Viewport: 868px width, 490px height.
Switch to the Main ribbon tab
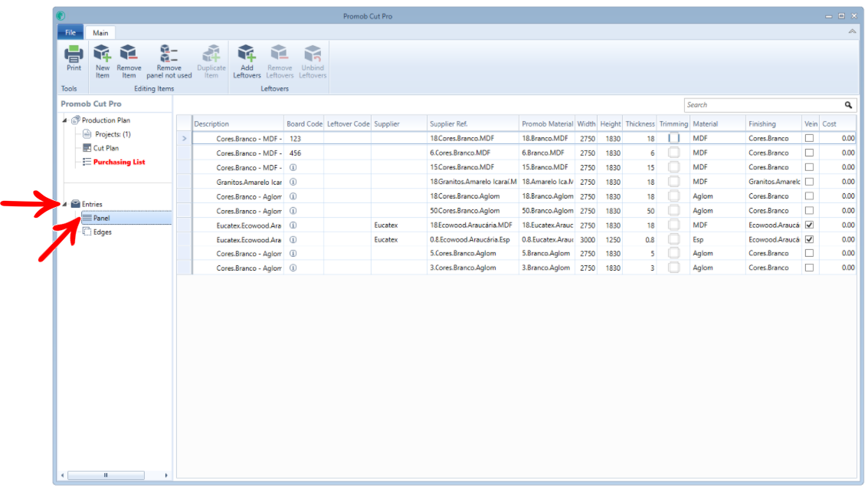pos(100,33)
